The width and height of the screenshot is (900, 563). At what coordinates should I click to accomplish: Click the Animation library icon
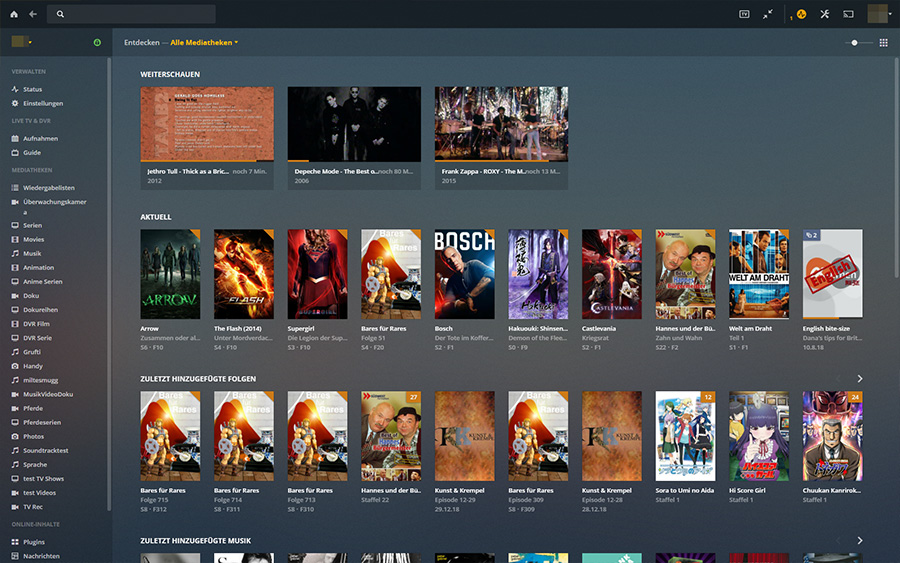coord(15,267)
